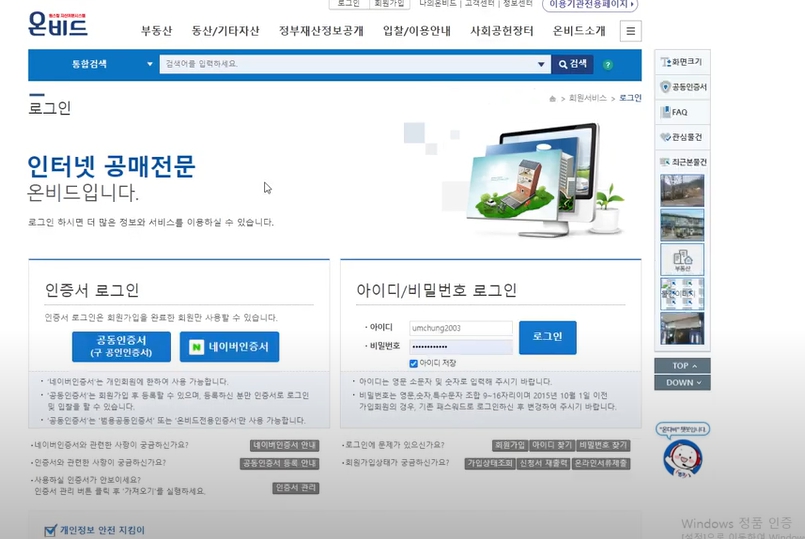805x539 pixels.
Task: Open the last recently viewed thumbnail
Action: click(x=682, y=329)
